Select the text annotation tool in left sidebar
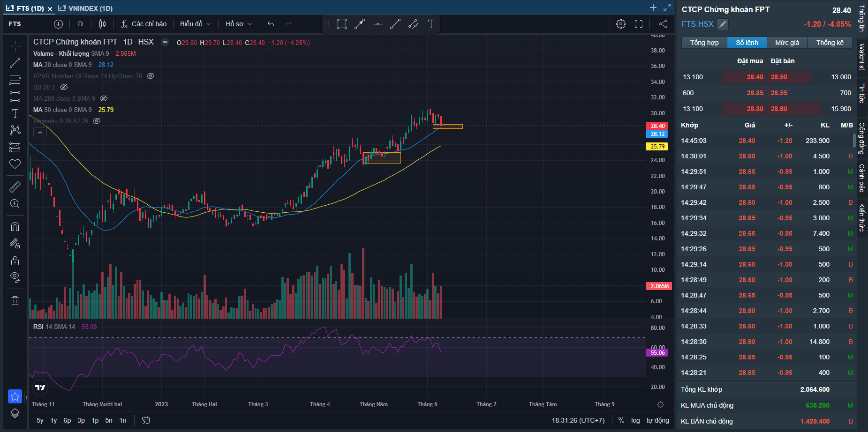 (x=15, y=113)
